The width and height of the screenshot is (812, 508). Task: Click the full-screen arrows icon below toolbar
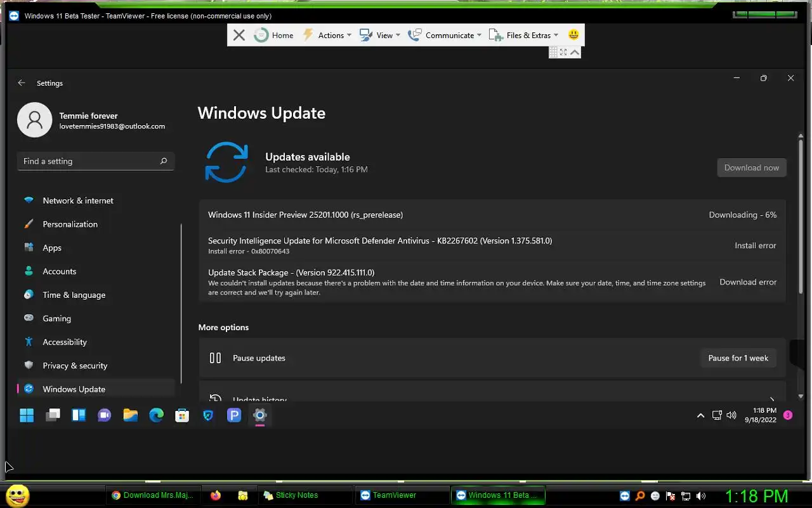coord(563,52)
